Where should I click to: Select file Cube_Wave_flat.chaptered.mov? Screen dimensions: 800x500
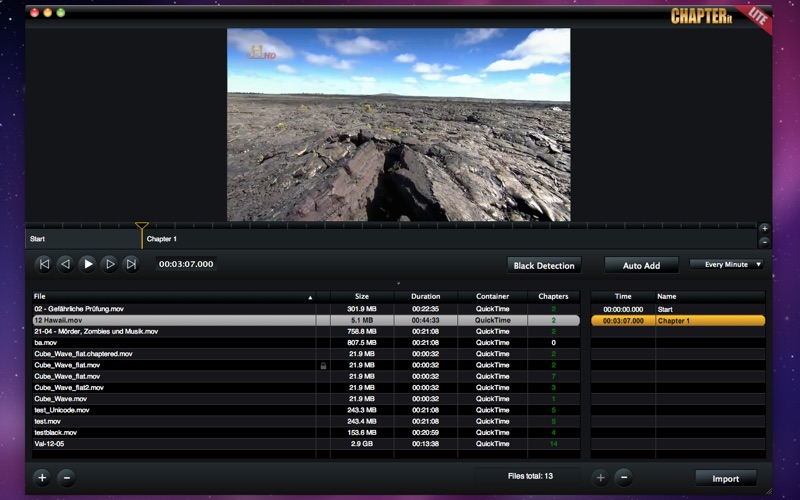point(306,354)
